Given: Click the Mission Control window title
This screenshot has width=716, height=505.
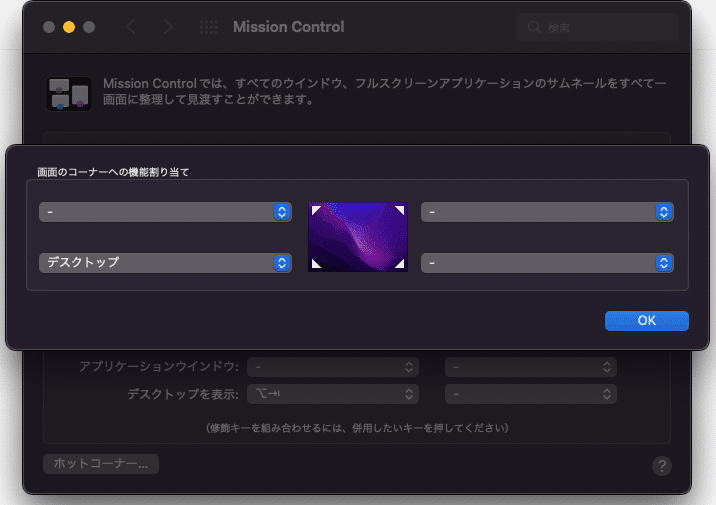Looking at the screenshot, I should tap(289, 27).
